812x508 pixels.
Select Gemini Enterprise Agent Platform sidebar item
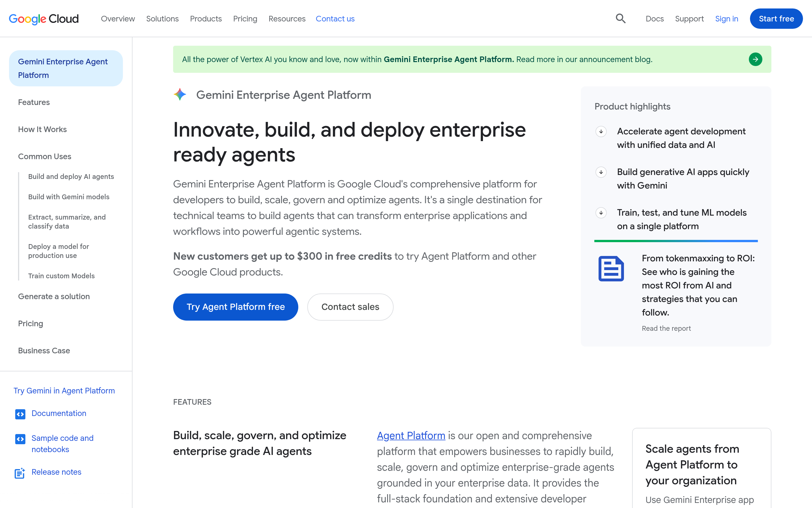coord(66,68)
